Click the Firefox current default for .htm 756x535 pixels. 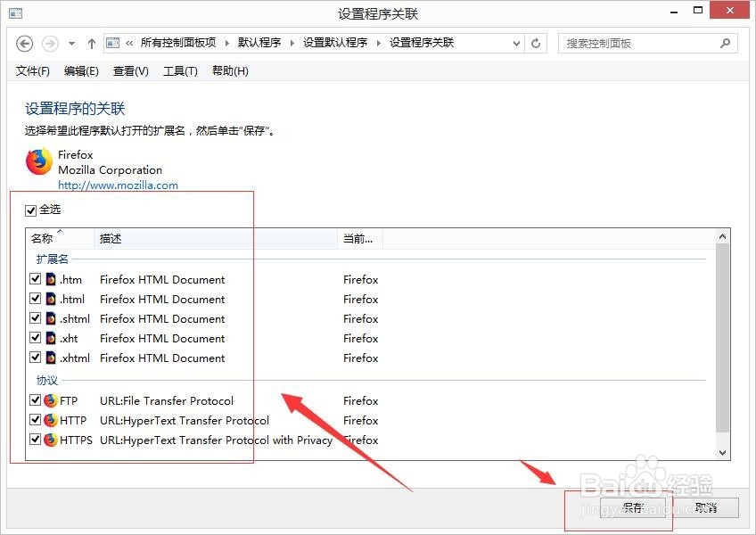(x=361, y=280)
